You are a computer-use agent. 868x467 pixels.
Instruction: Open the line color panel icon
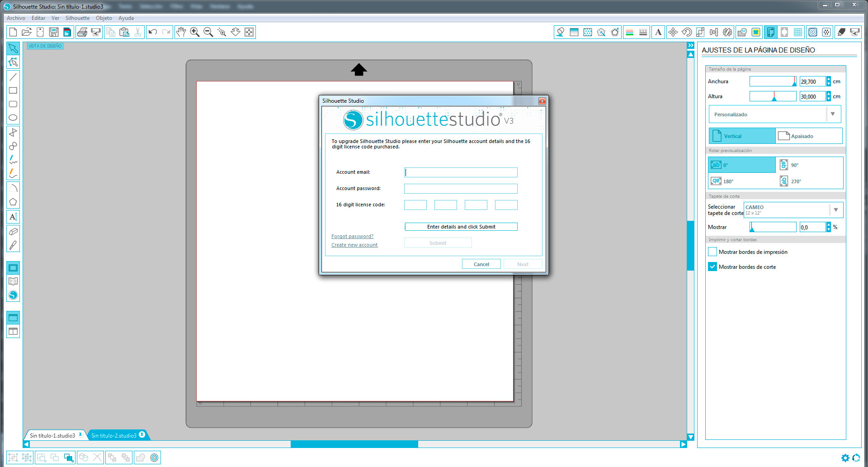(629, 32)
